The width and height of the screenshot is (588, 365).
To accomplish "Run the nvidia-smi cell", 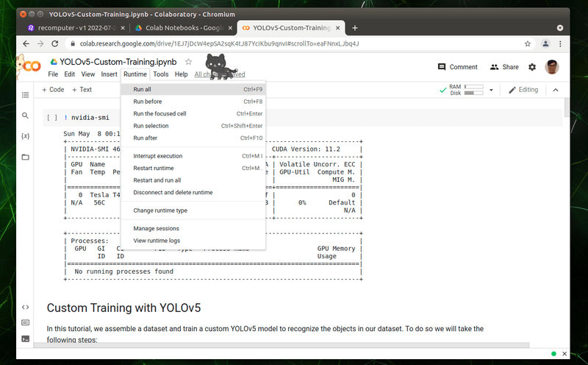I will point(52,118).
